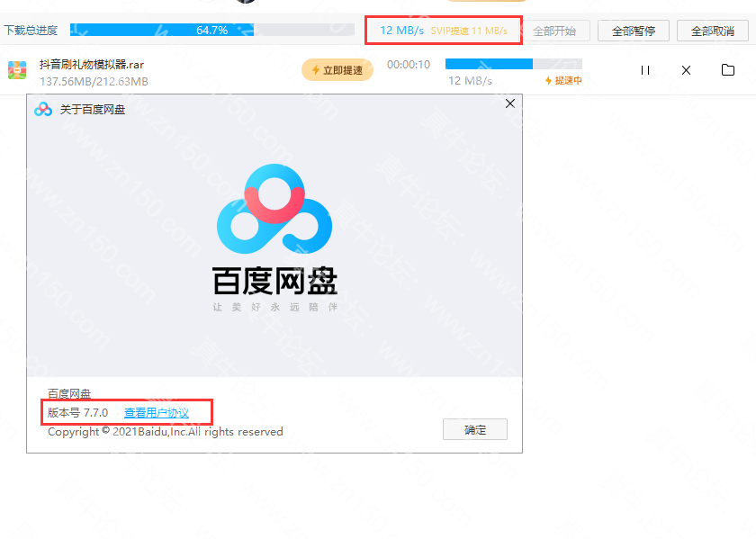Click the file download progress bar
The image size is (756, 539).
click(514, 64)
